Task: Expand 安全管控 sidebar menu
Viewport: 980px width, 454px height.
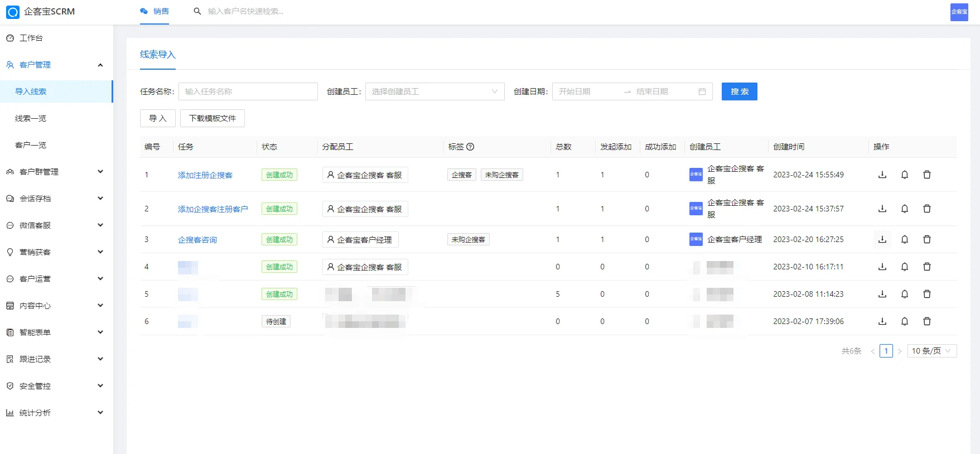Action: (x=56, y=386)
